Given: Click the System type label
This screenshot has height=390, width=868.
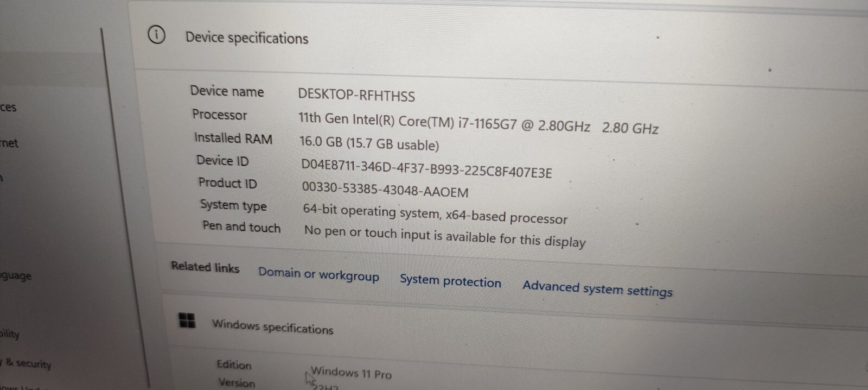Looking at the screenshot, I should tap(233, 205).
